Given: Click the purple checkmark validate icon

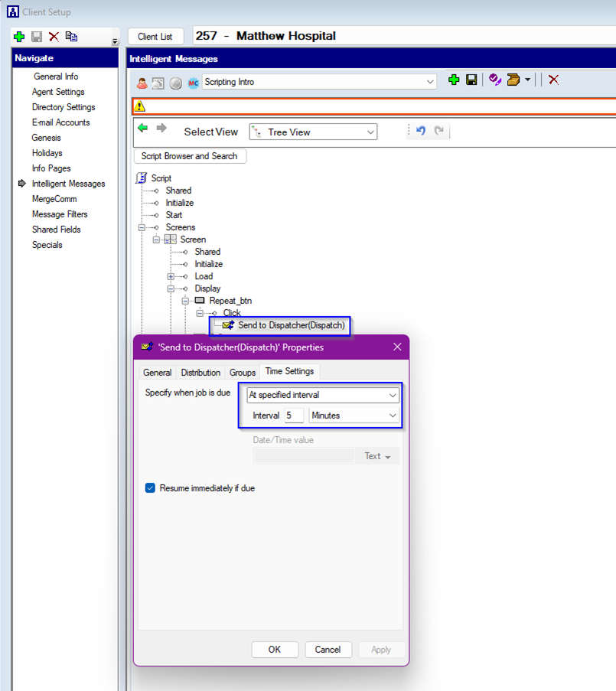Looking at the screenshot, I should pos(495,80).
